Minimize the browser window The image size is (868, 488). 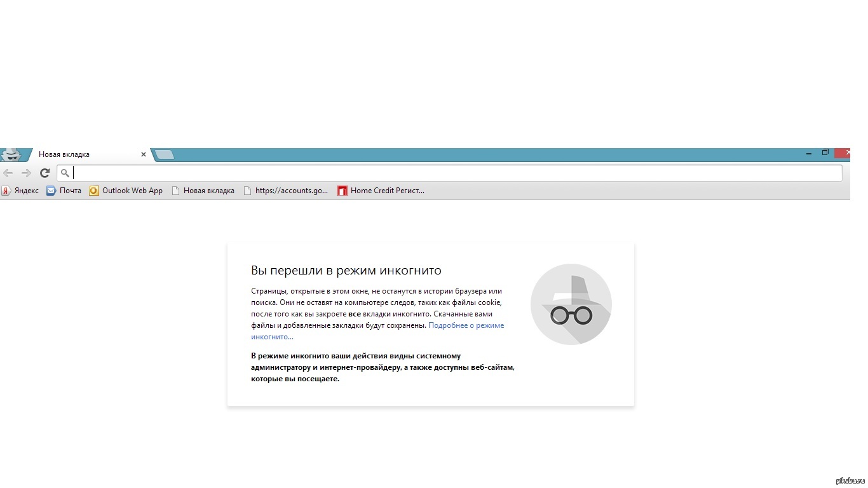(808, 153)
